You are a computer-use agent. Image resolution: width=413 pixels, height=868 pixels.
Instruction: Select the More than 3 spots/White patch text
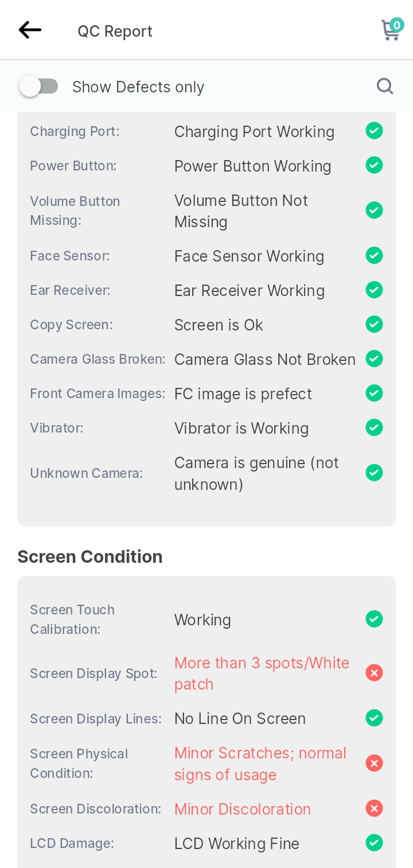pyautogui.click(x=262, y=674)
